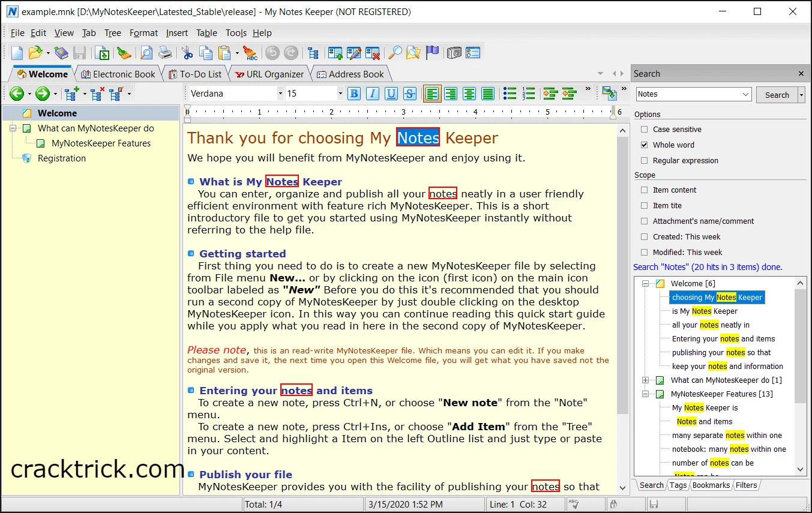Expand What can MyNotesKeeper do [1] results

pos(646,380)
